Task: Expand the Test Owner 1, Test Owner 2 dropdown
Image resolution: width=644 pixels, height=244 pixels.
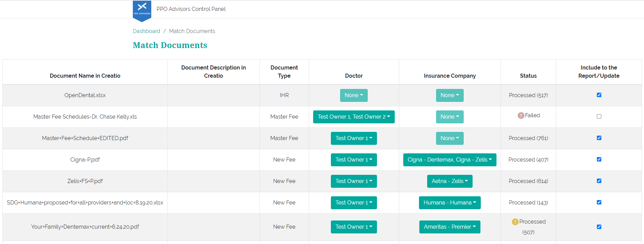Action: (x=354, y=117)
